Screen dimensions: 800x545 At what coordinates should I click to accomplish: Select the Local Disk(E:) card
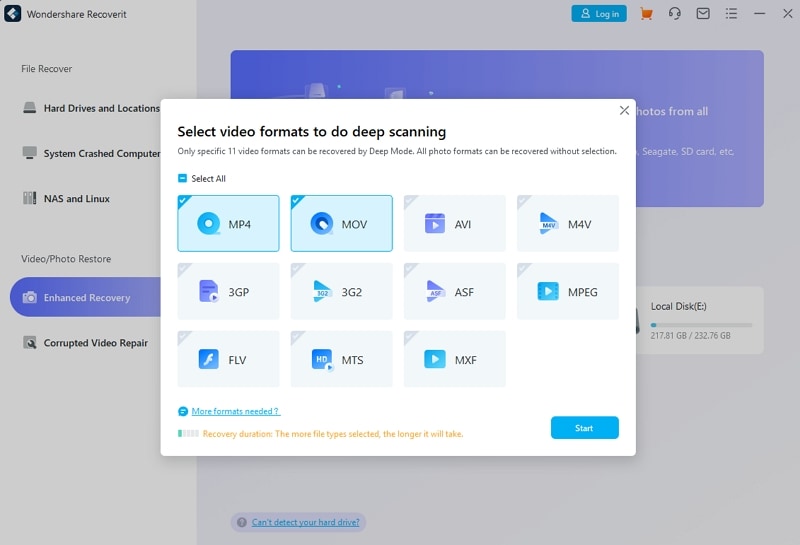(x=699, y=320)
